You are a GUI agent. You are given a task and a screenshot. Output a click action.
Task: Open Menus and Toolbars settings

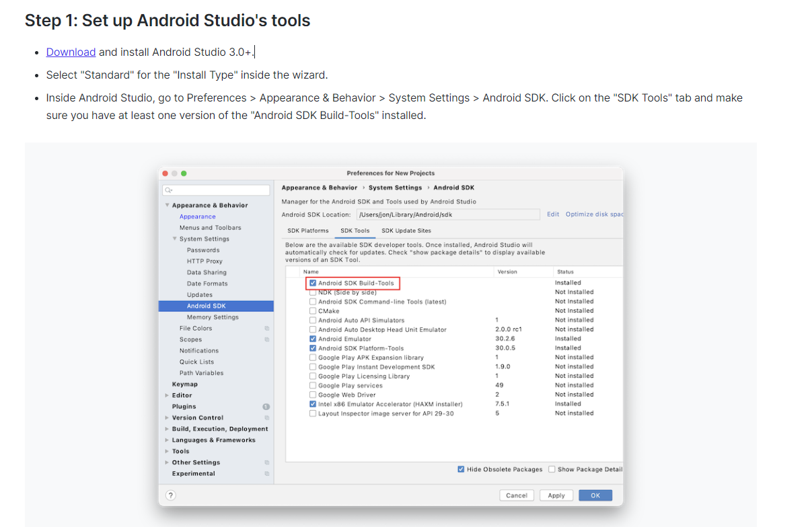[210, 228]
